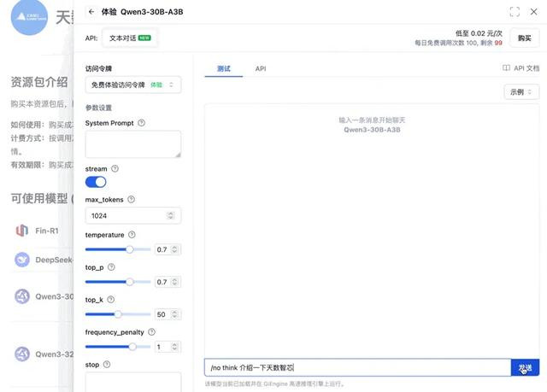Click the max_tokens 1024 field
The width and height of the screenshot is (547, 392).
point(133,215)
